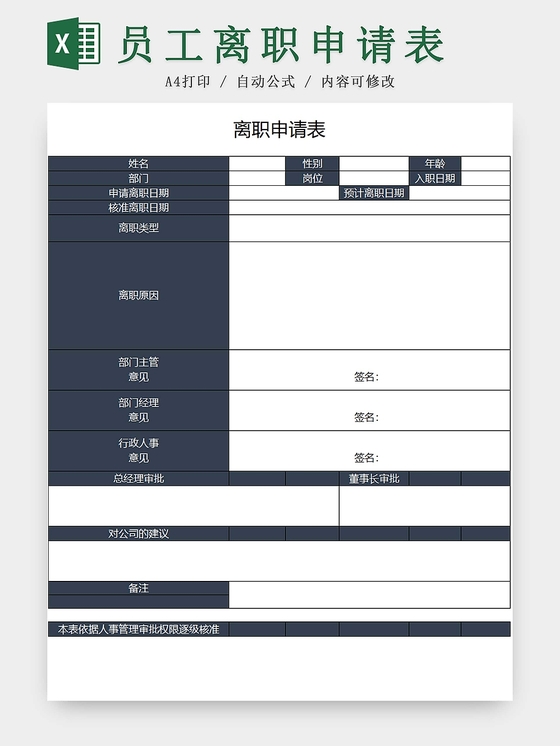The height and width of the screenshot is (746, 560).
Task: Click the 内容可修改 subtitle text
Action: point(358,82)
